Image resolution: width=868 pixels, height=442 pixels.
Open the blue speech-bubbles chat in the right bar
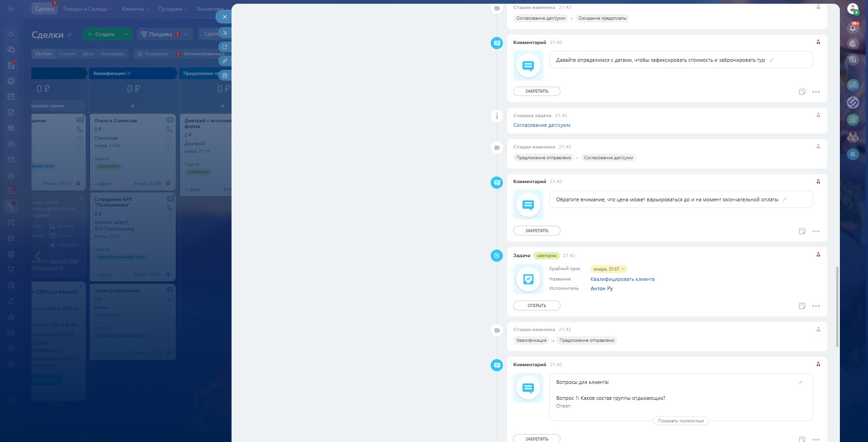[x=853, y=85]
